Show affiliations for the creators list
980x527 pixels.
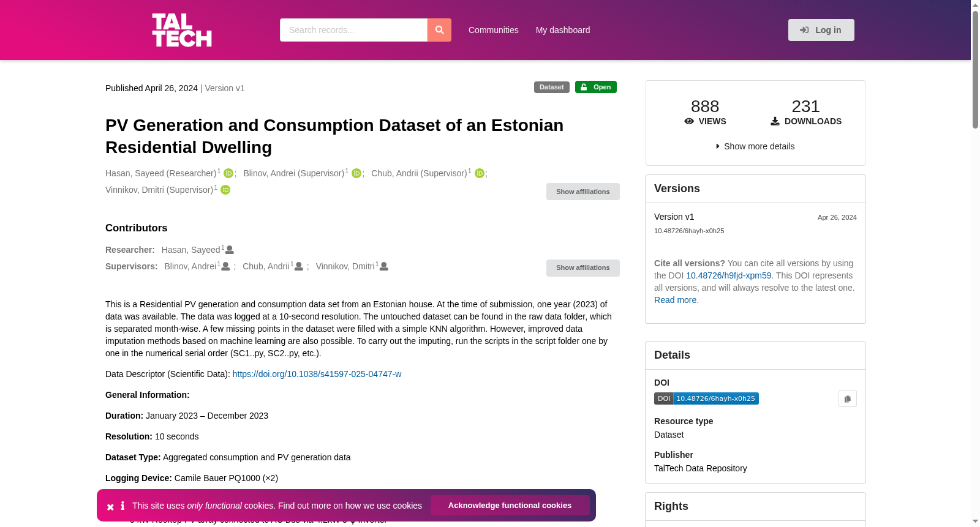[x=583, y=192]
